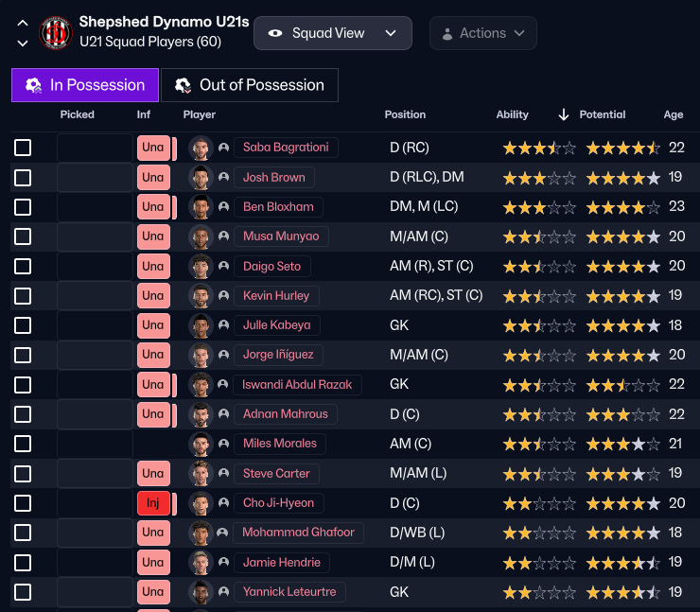Click Saba Bagrationi's ability star rating
Screen dimensions: 700x612
[539, 148]
